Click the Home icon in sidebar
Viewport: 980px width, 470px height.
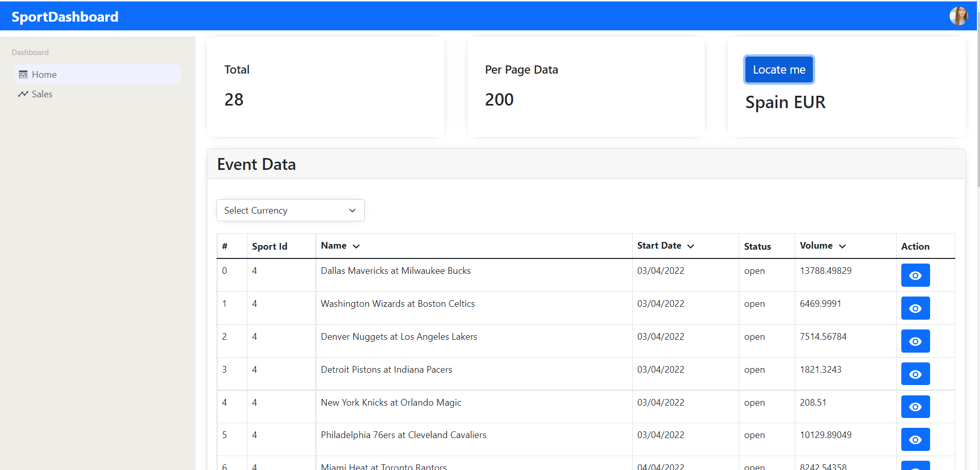tap(23, 74)
